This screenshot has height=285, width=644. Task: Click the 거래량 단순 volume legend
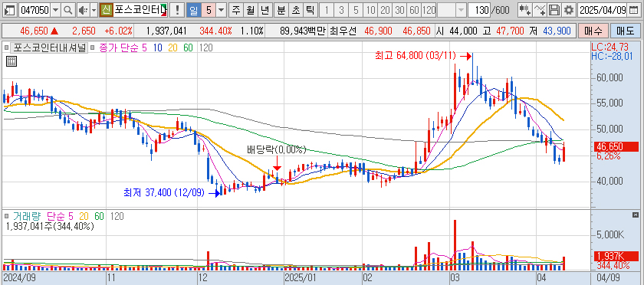coord(43,216)
